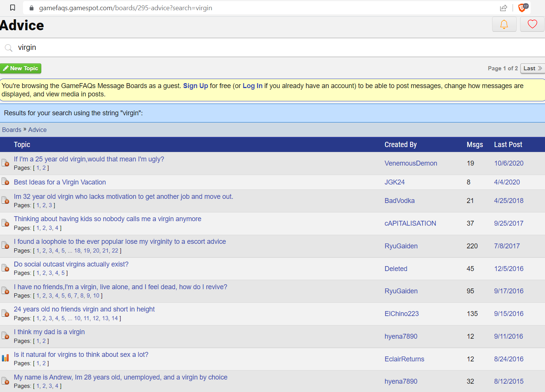Open topic 'I found a loophole' escort advice
Viewport: 545px width, 392px height.
120,242
